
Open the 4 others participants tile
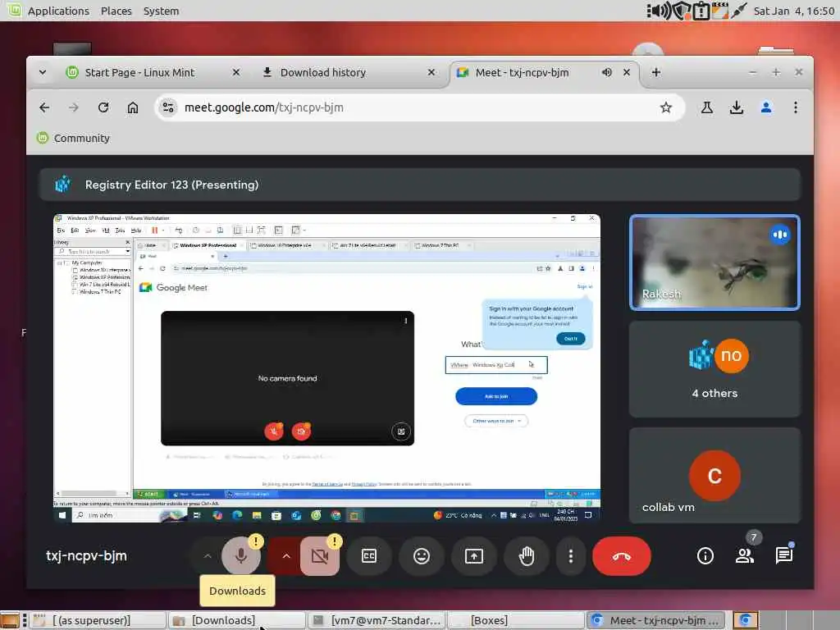(714, 369)
